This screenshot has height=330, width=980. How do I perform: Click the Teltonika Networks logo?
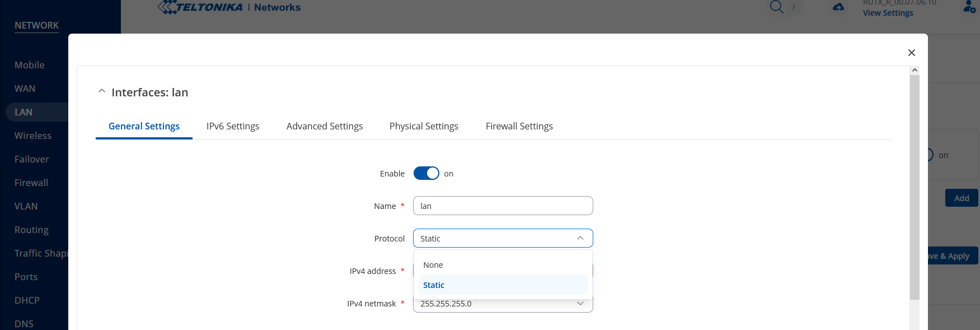pyautogui.click(x=229, y=7)
